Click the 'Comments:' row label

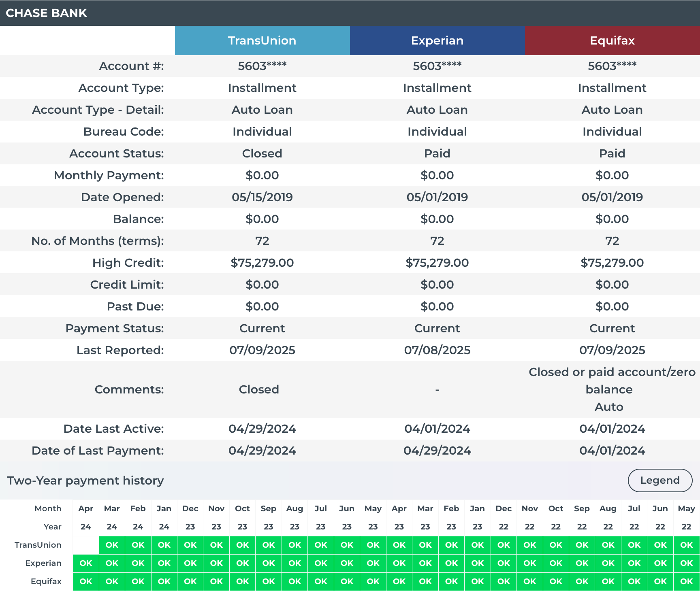coord(129,389)
